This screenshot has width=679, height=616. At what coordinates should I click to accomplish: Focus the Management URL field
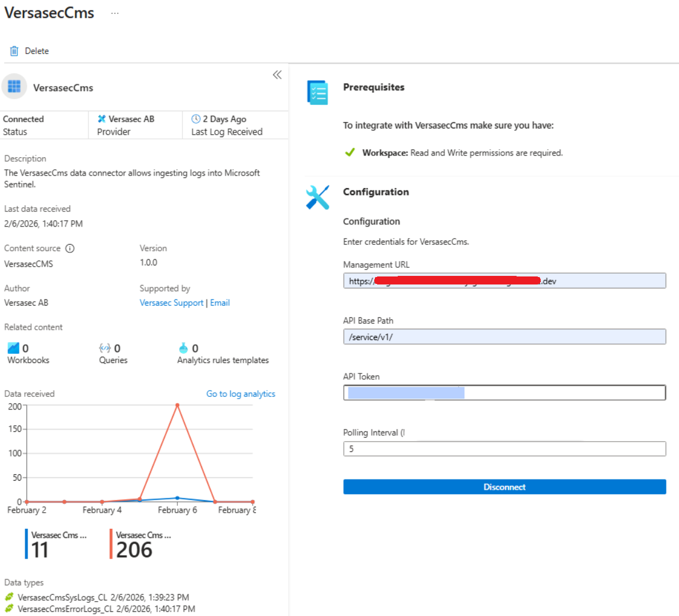pyautogui.click(x=505, y=280)
